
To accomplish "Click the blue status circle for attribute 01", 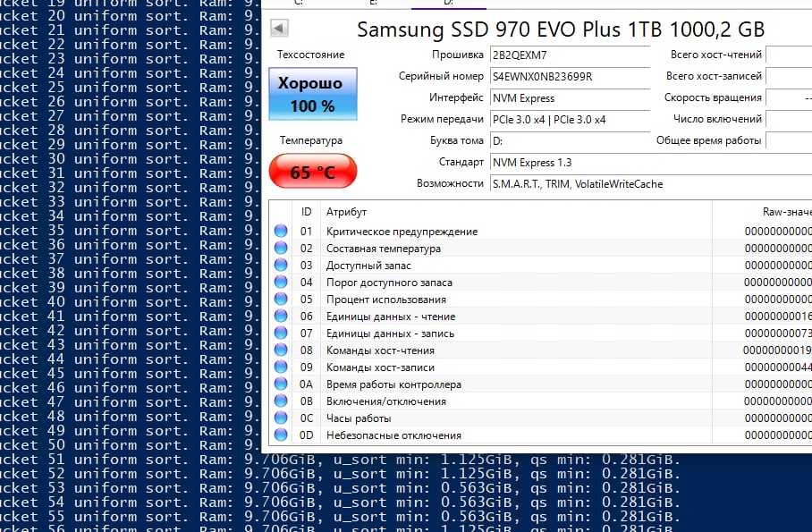I will 281,231.
